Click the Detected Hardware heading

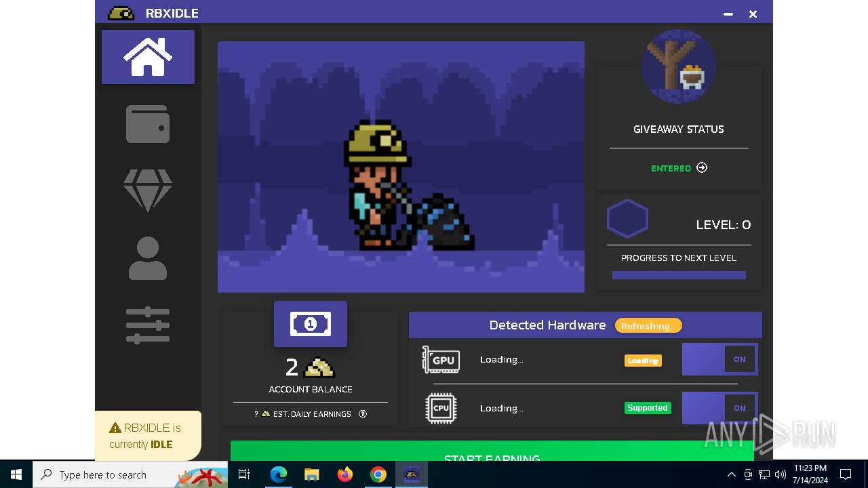click(547, 325)
